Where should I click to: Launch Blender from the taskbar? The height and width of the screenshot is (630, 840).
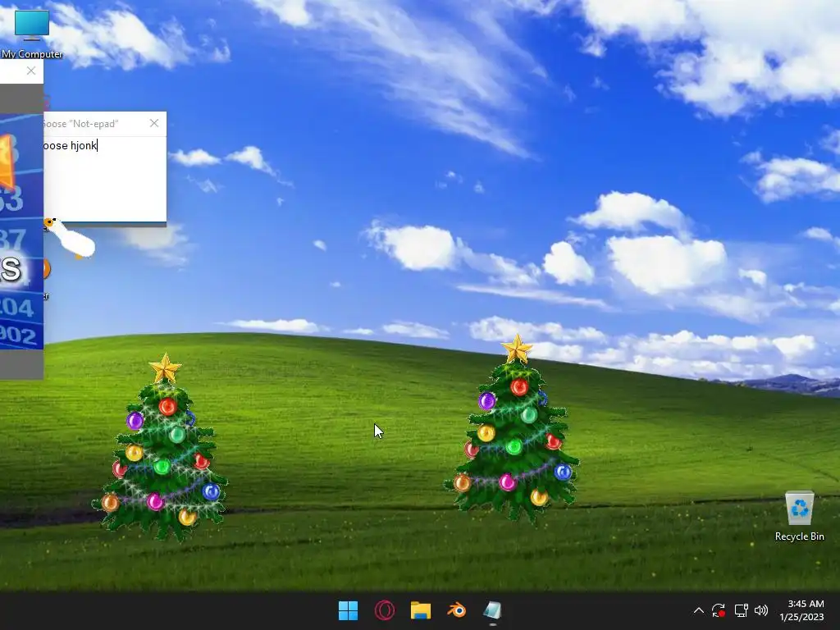point(456,610)
